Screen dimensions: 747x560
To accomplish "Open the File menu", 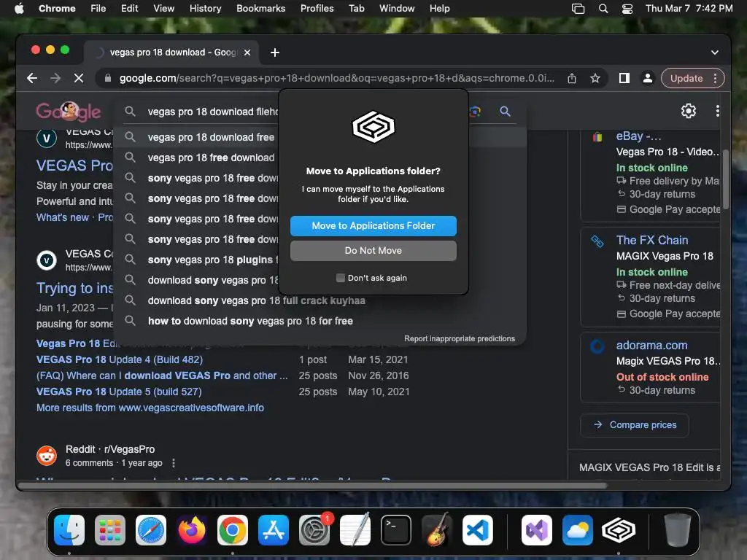I will tap(98, 8).
